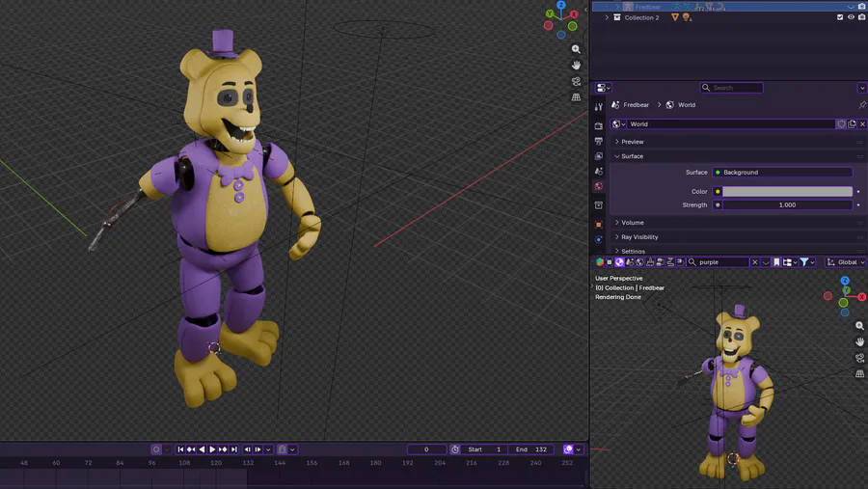This screenshot has width=868, height=489.
Task: Disable Collection 2 in renders camera icon
Action: tap(861, 17)
